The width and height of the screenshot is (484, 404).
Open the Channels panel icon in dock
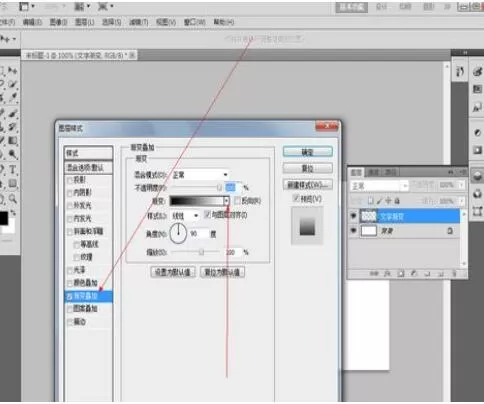477,193
